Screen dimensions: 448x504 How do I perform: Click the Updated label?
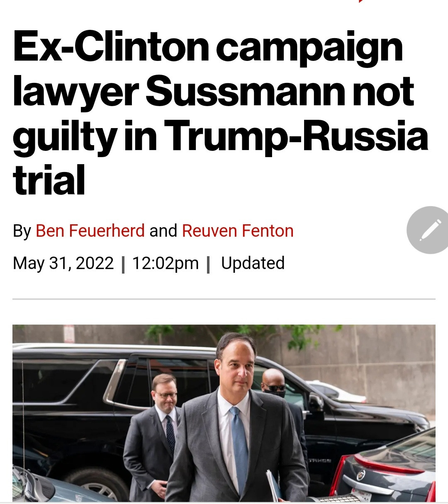pyautogui.click(x=253, y=263)
